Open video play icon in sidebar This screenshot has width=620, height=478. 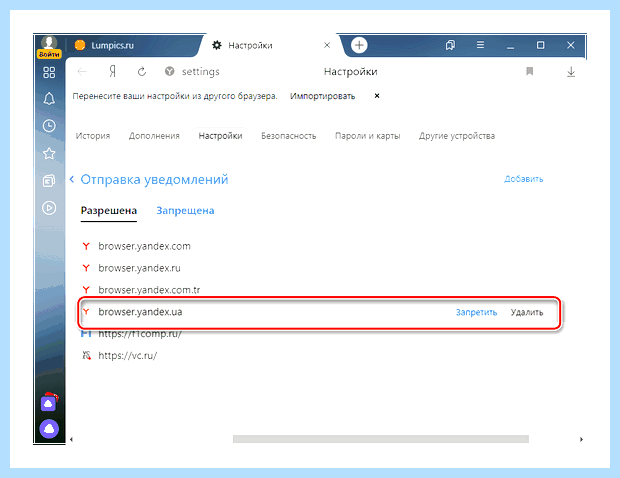click(x=49, y=208)
